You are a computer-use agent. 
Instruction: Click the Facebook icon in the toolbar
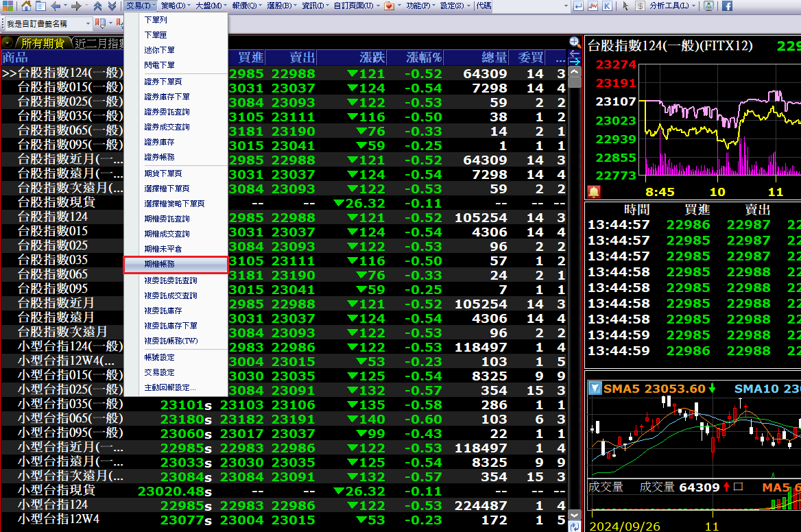click(x=727, y=6)
